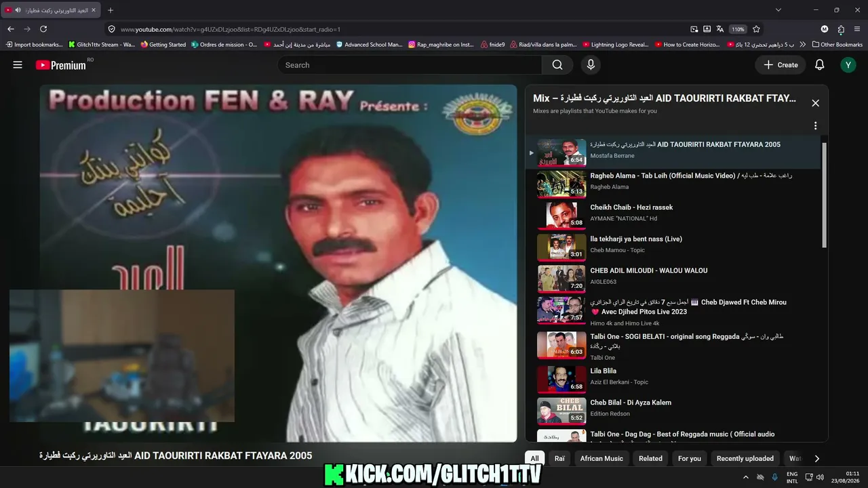This screenshot has width=868, height=488.
Task: Reload the YouTube page
Action: [x=43, y=29]
